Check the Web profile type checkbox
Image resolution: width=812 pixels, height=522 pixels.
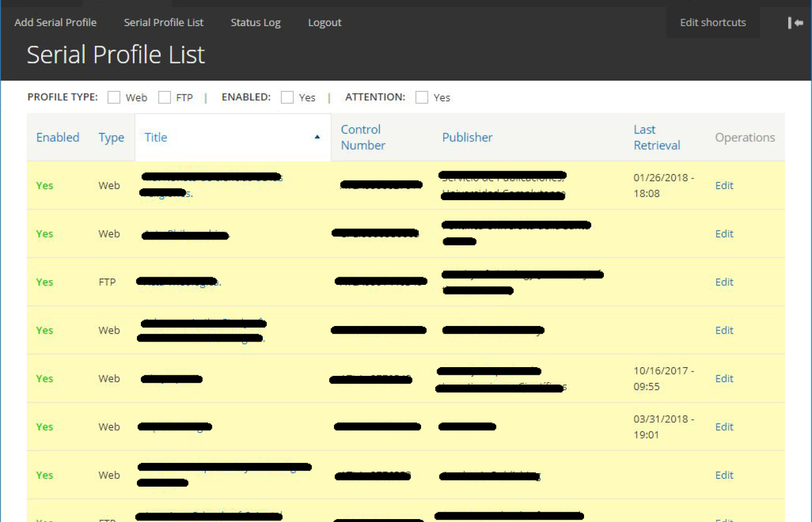(x=114, y=97)
